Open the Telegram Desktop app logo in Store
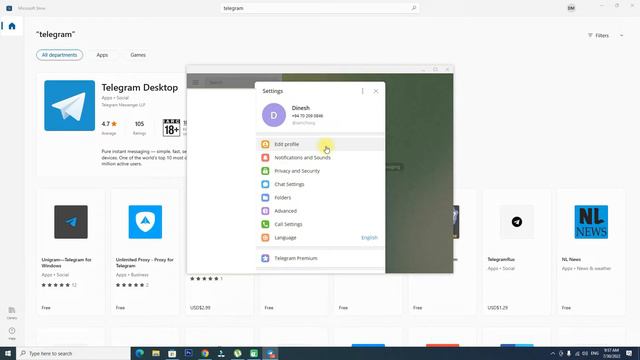The image size is (640, 360). tap(70, 105)
